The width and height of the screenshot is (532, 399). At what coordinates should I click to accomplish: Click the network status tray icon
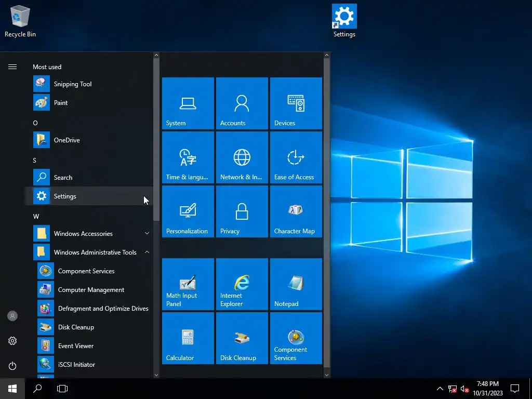(x=453, y=389)
